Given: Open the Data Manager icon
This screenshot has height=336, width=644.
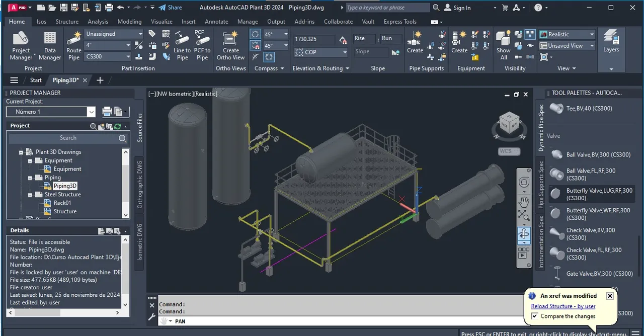Looking at the screenshot, I should coord(50,46).
